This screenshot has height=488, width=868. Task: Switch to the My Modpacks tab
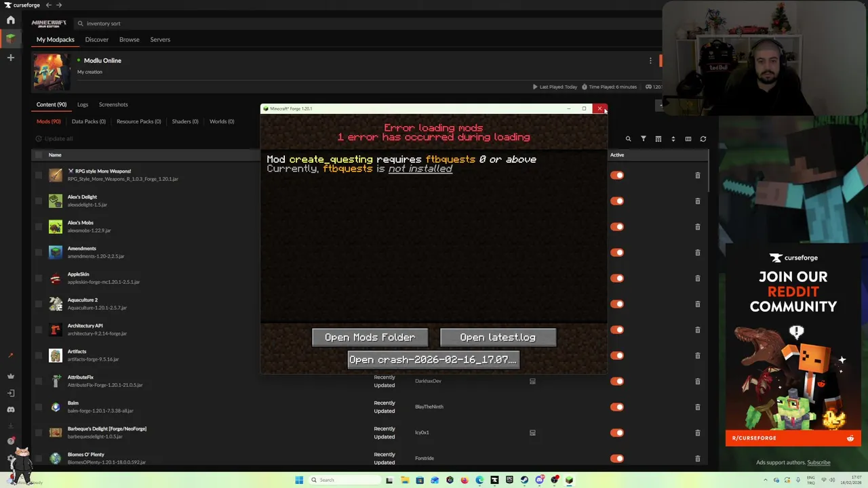pyautogui.click(x=56, y=39)
